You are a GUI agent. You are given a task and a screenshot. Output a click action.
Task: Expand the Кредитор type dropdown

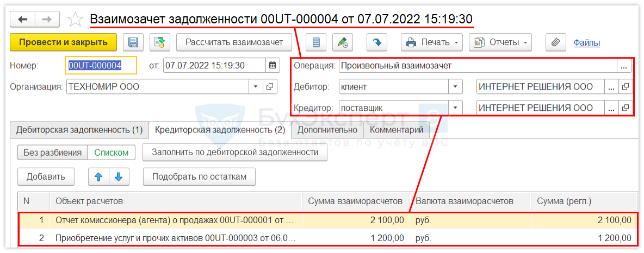tap(455, 108)
